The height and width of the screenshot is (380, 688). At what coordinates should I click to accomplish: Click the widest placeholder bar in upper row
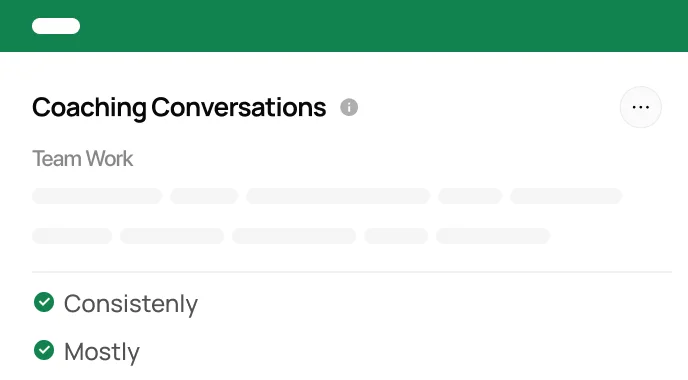pyautogui.click(x=338, y=196)
